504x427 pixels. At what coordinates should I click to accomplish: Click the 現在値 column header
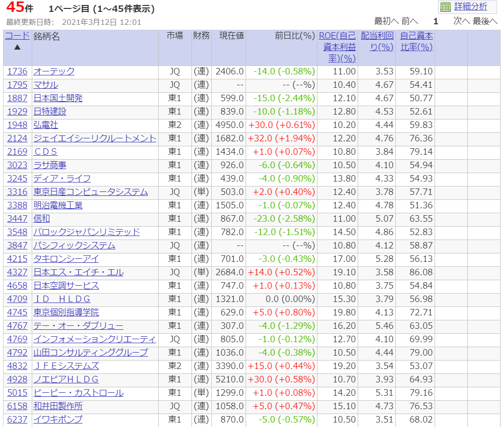(x=232, y=36)
